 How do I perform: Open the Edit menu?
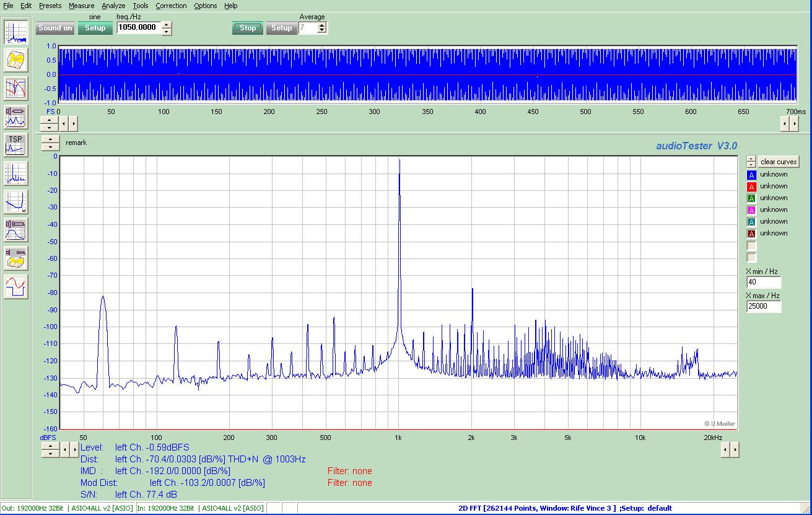pos(26,6)
